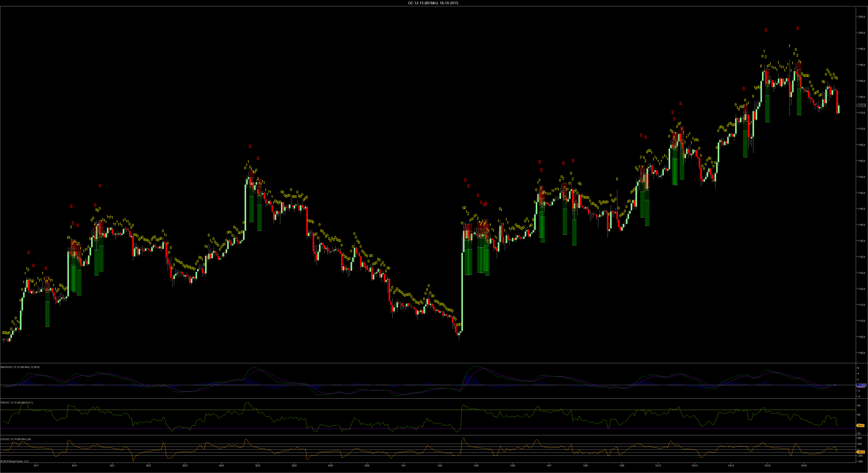The image size is (868, 473).
Task: Click the 10/13 date label on time axis
Action: (x=694, y=466)
